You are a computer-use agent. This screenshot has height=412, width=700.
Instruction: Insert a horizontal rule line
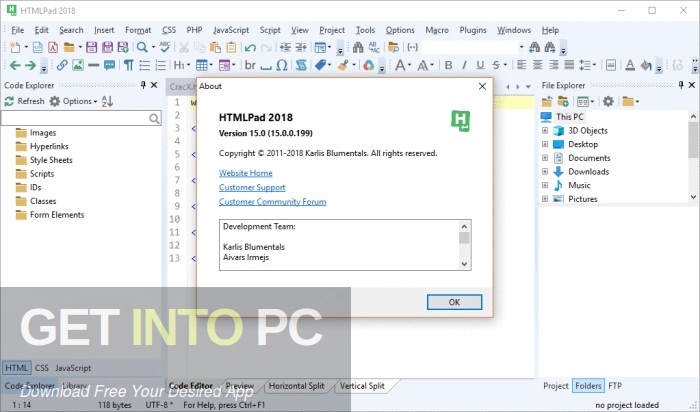(x=93, y=66)
